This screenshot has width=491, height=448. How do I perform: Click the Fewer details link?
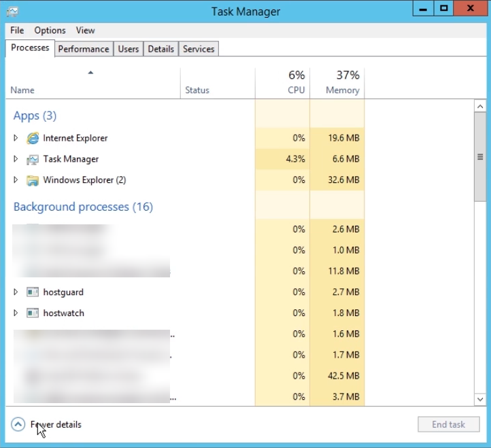[x=56, y=424]
